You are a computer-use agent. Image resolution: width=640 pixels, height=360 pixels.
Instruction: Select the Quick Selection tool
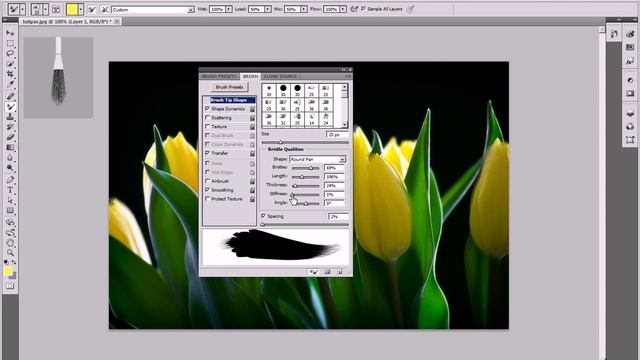click(x=10, y=64)
